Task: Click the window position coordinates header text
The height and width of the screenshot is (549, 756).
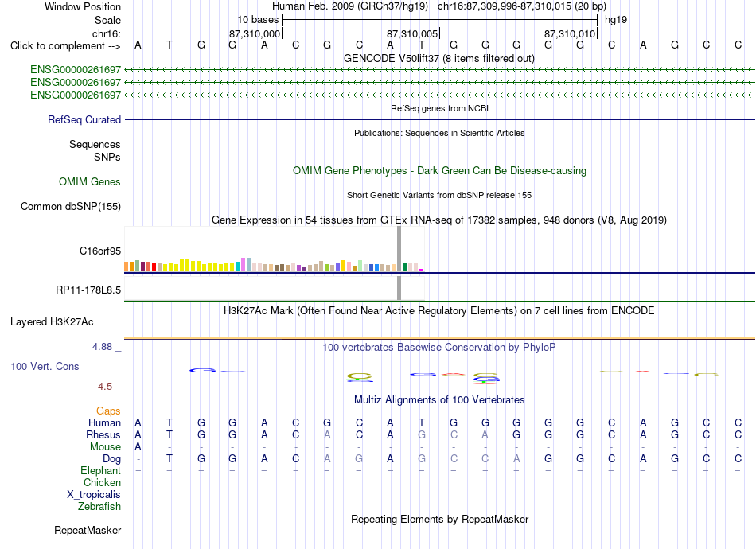Action: point(439,6)
